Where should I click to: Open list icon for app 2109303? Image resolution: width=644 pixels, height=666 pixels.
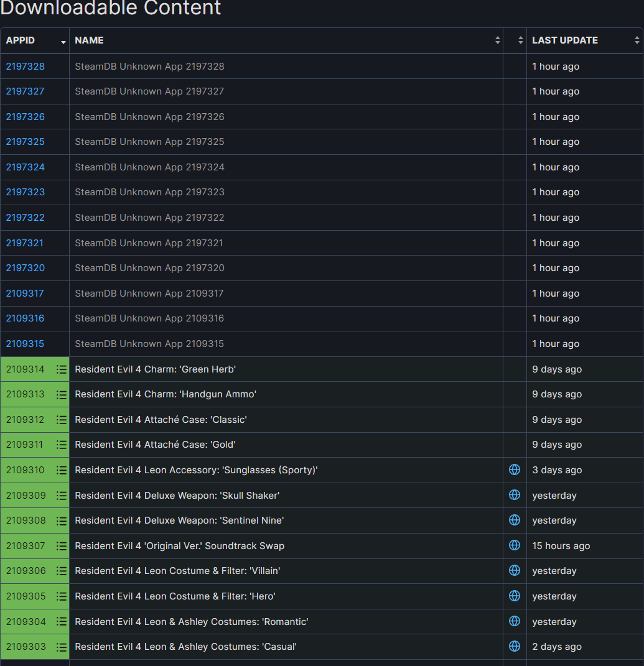click(62, 647)
